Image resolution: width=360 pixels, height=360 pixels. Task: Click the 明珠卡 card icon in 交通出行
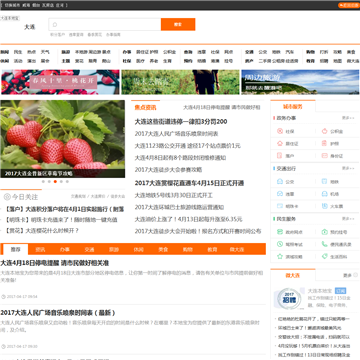pyautogui.click(x=280, y=206)
